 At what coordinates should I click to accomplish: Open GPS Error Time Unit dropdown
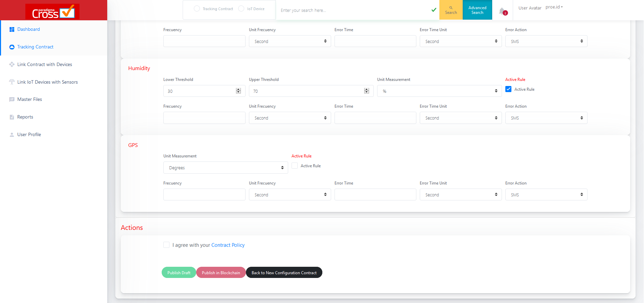tap(461, 195)
